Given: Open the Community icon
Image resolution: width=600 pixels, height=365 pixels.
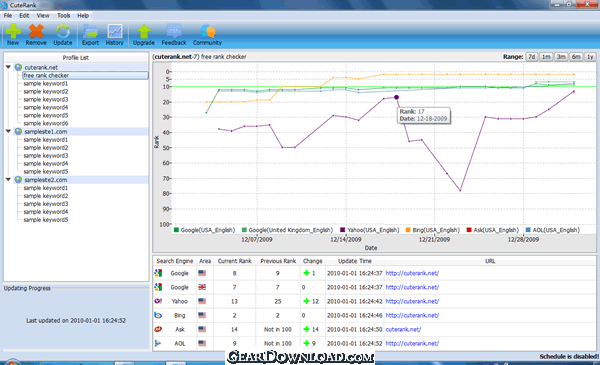Looking at the screenshot, I should pyautogui.click(x=207, y=31).
